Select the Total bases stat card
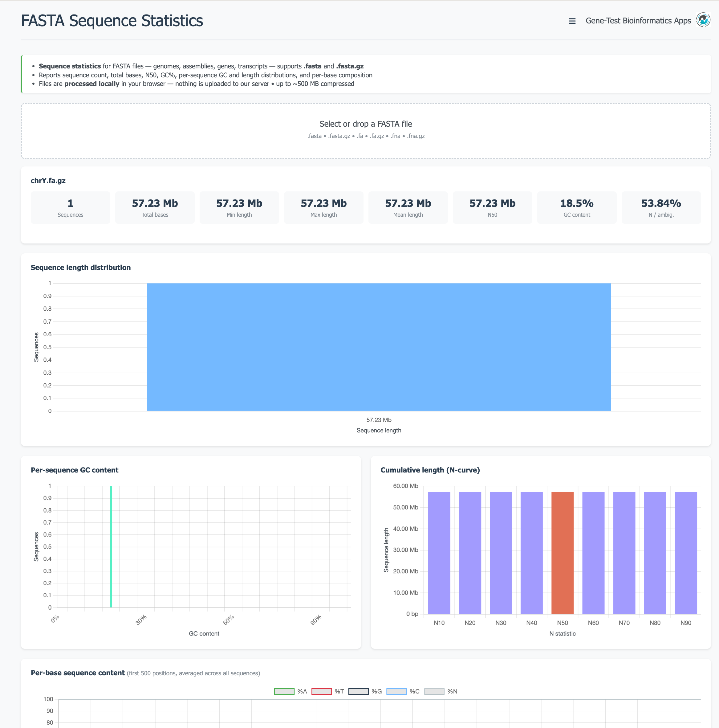 (x=154, y=207)
